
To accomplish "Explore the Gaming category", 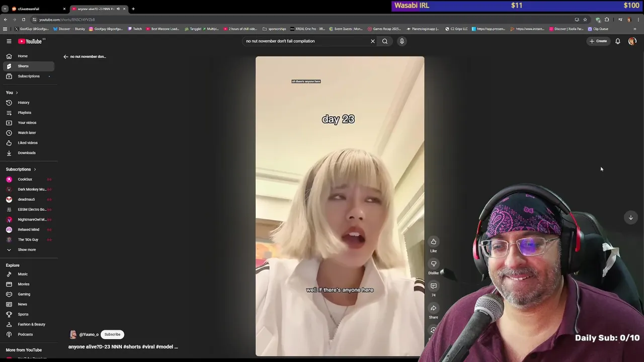I will (x=29, y=294).
